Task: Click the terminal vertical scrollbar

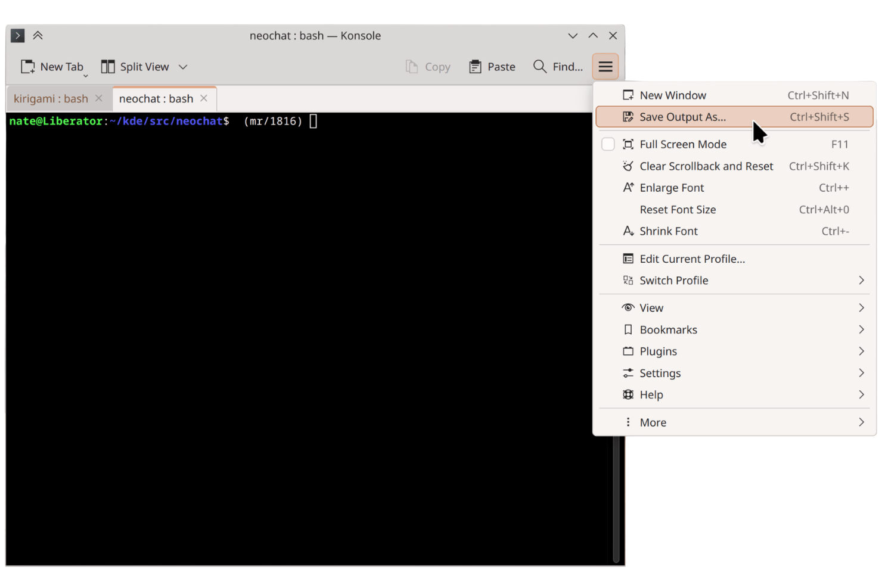Action: (616, 499)
